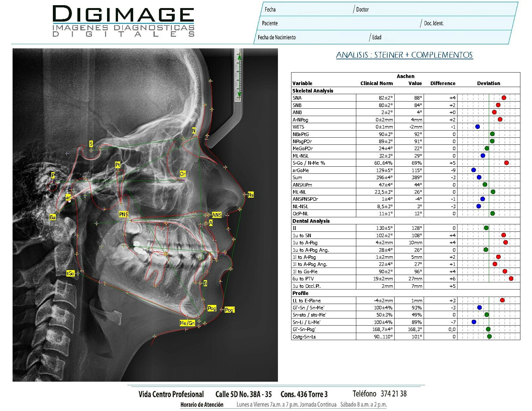Select the Dental Analysis section header

(311, 221)
